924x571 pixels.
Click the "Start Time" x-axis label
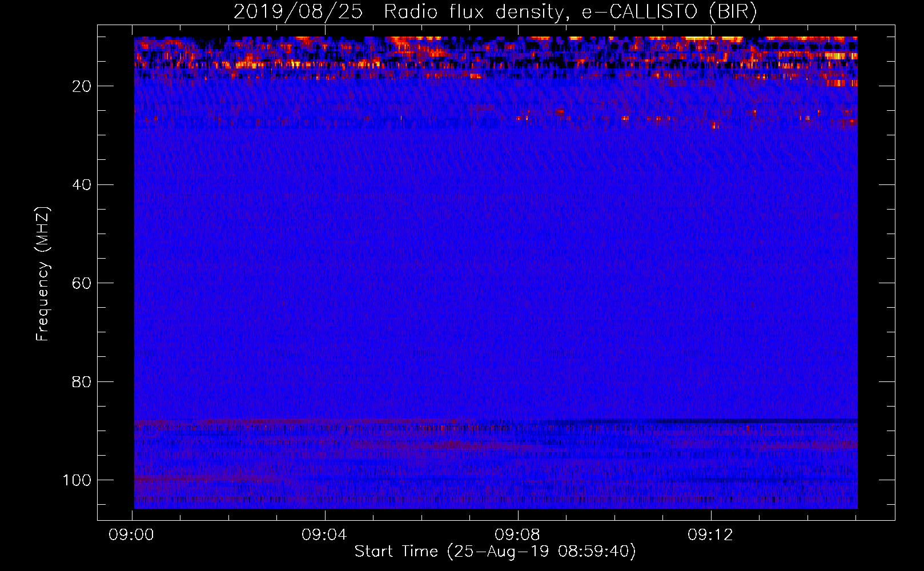(396, 552)
